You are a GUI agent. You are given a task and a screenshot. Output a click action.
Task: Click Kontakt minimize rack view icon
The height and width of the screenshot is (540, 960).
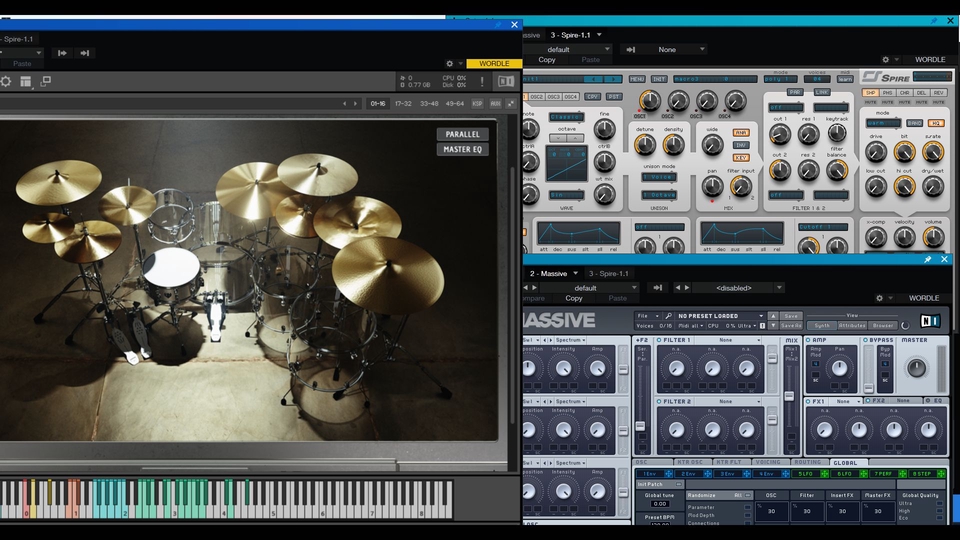(45, 81)
